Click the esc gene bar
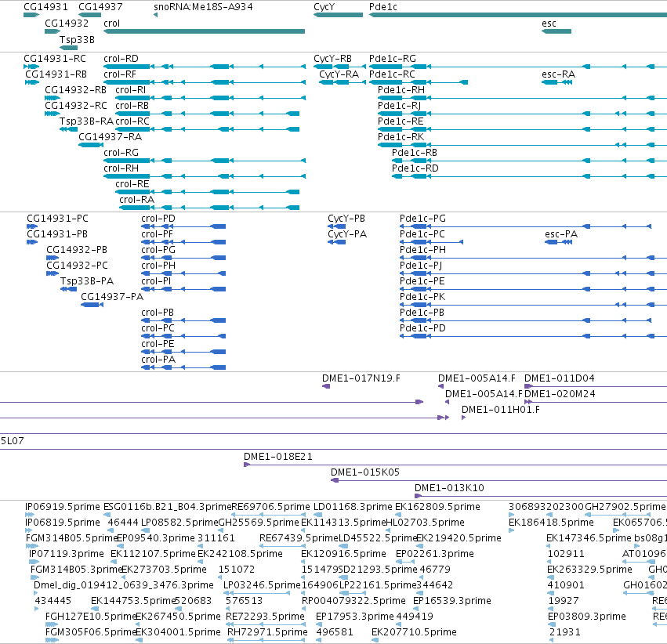Screen dimensions: 667x644 [556, 31]
